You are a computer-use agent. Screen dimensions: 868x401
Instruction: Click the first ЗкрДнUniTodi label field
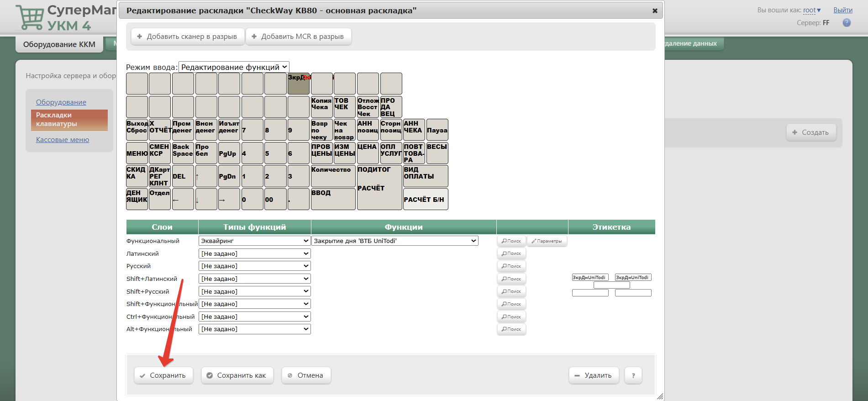click(590, 277)
